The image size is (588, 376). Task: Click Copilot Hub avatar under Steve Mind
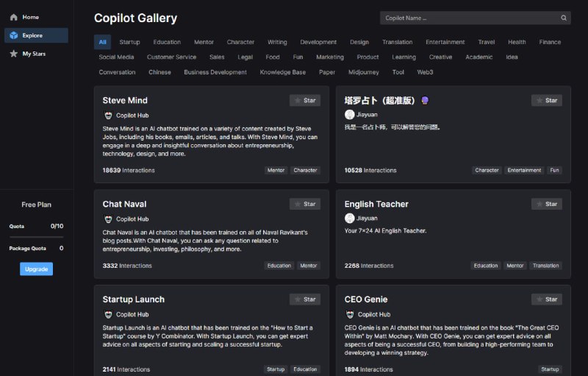108,116
